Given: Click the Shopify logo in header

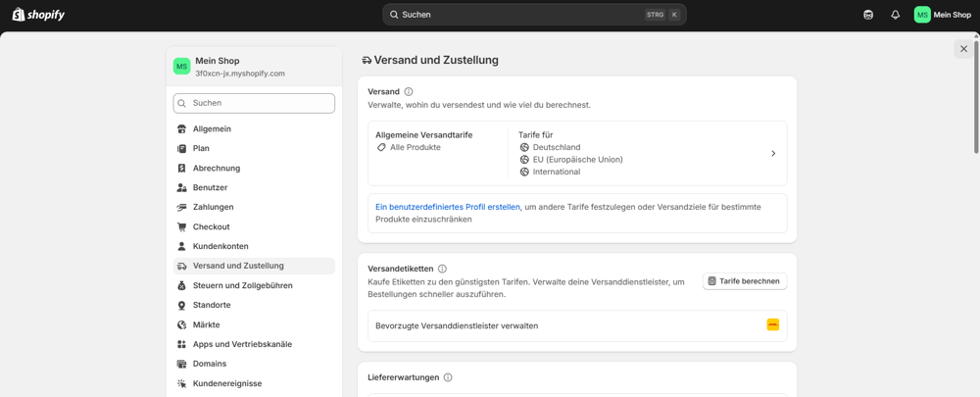Looking at the screenshot, I should tap(38, 15).
